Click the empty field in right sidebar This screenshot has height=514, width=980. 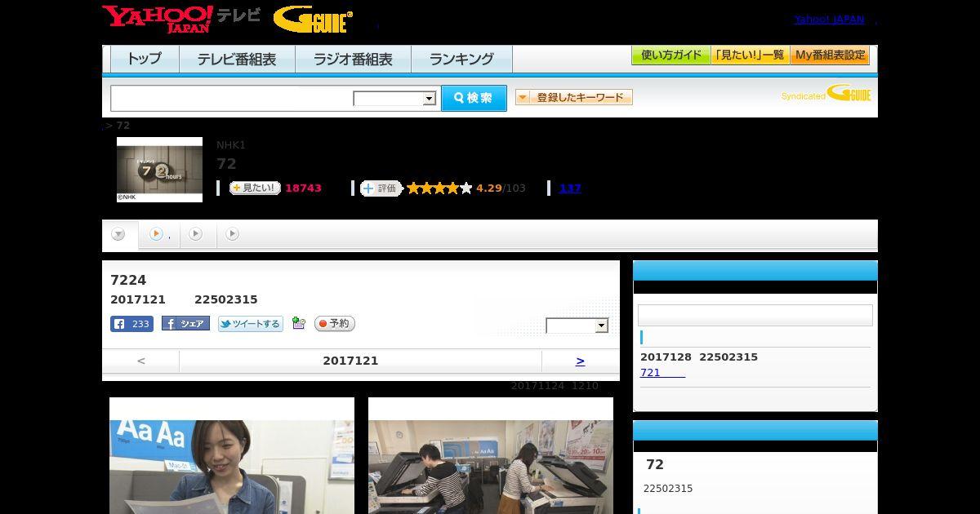(x=755, y=316)
